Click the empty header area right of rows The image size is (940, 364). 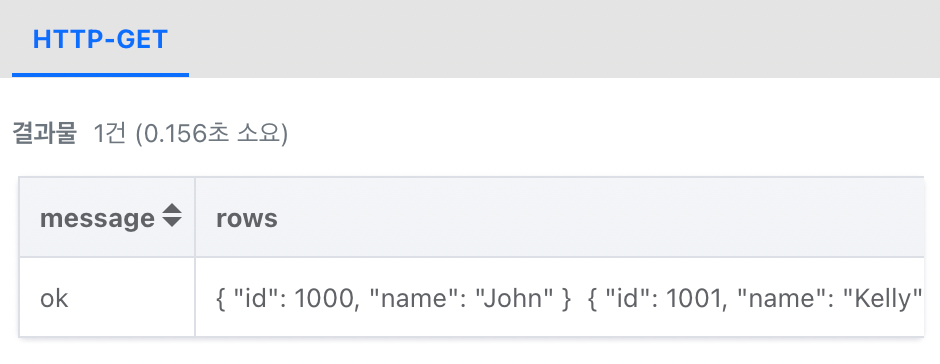(599, 217)
